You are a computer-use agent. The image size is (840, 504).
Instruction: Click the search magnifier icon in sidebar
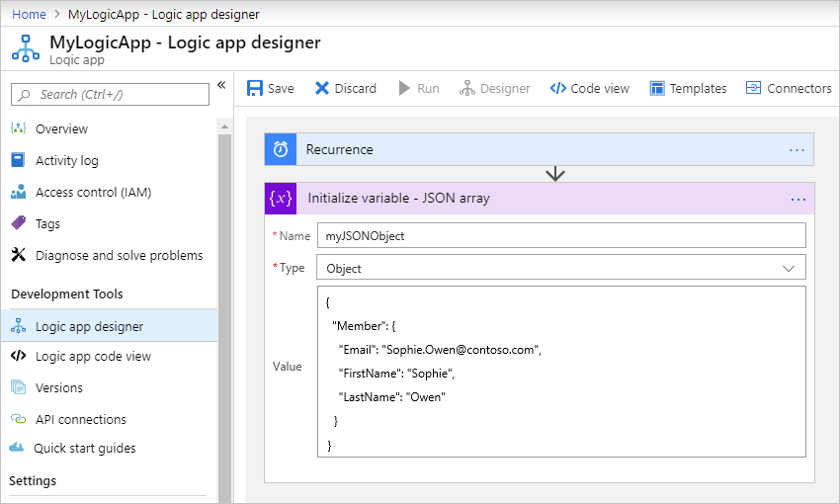click(24, 95)
